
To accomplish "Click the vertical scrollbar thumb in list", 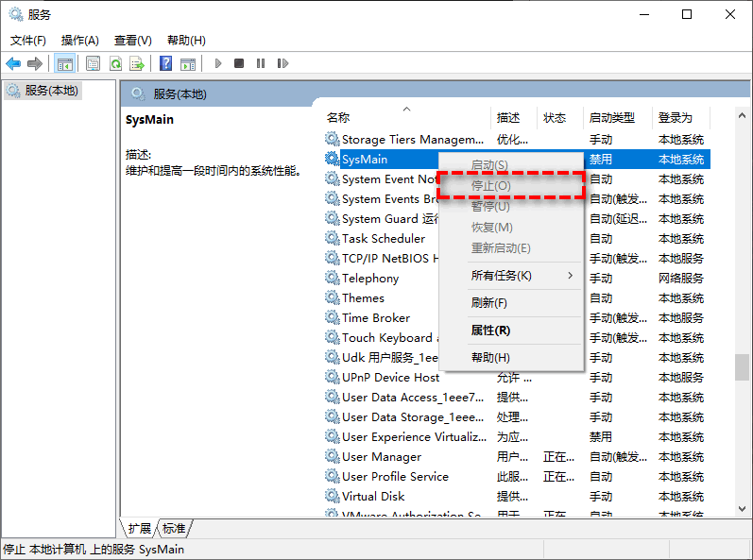I will tap(743, 365).
